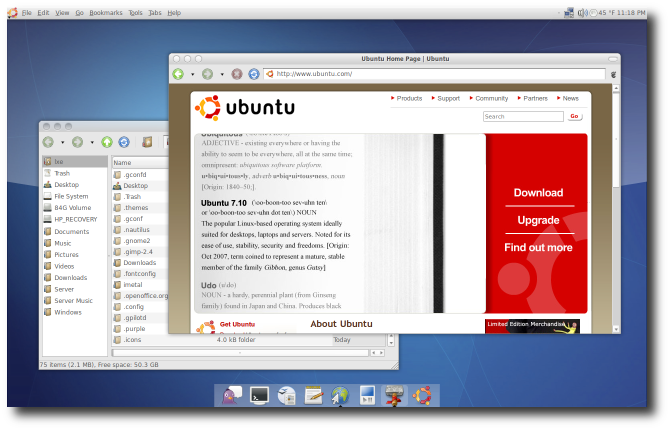The width and height of the screenshot is (670, 430).
Task: Open web browser globe dock icon
Action: (340, 395)
